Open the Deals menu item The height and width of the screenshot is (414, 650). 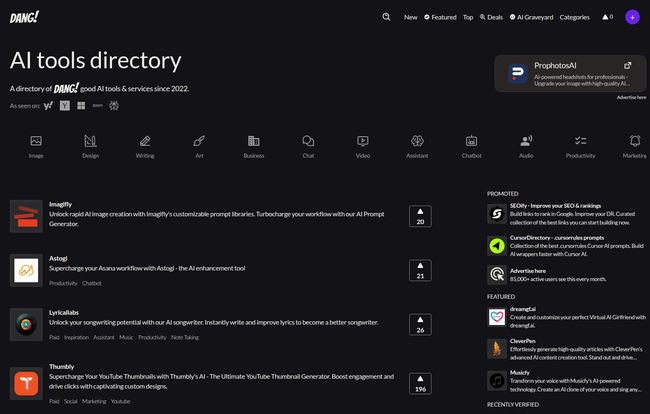(491, 17)
